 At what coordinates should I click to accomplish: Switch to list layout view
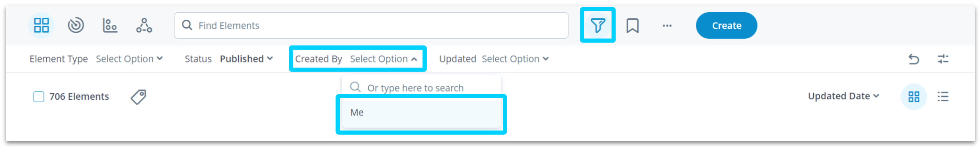[943, 97]
